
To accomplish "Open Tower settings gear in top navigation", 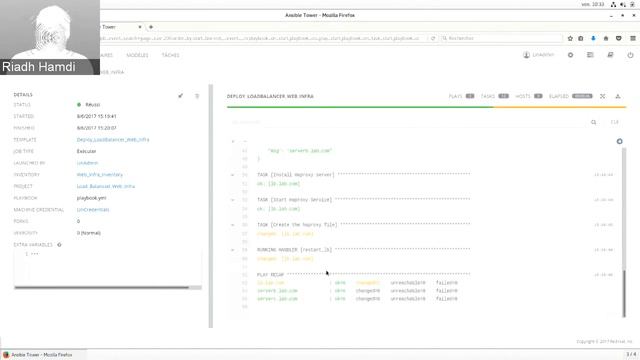I will click(x=570, y=55).
